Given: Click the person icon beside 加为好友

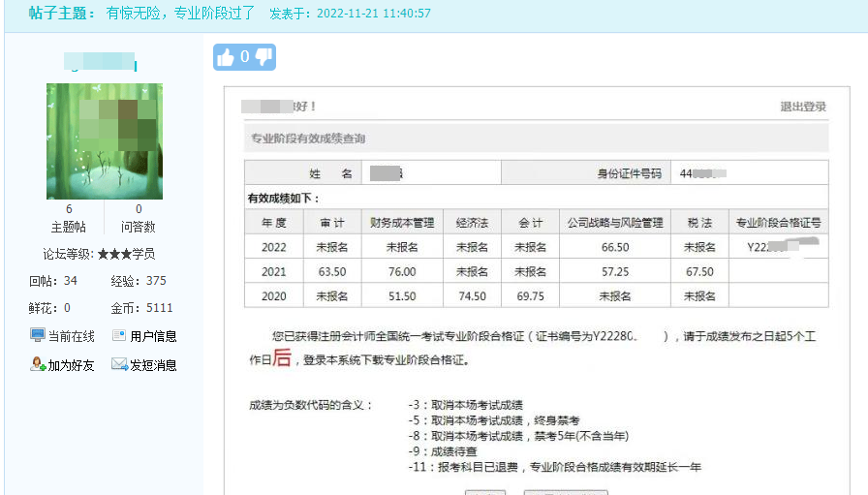Looking at the screenshot, I should pos(38,365).
